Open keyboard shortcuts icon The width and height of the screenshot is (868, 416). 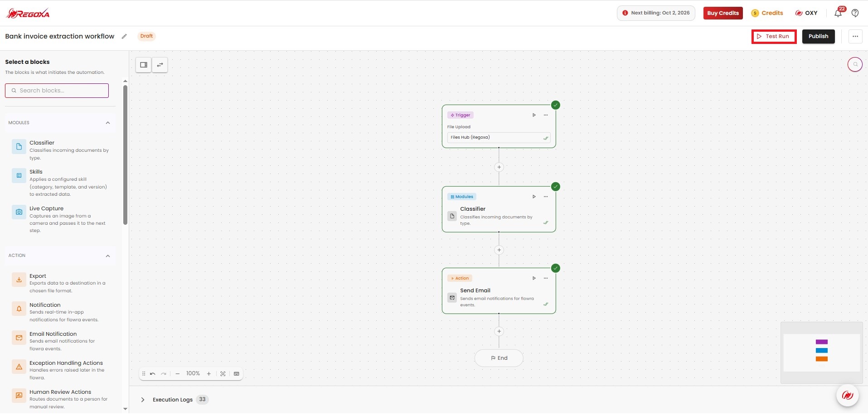[237, 374]
